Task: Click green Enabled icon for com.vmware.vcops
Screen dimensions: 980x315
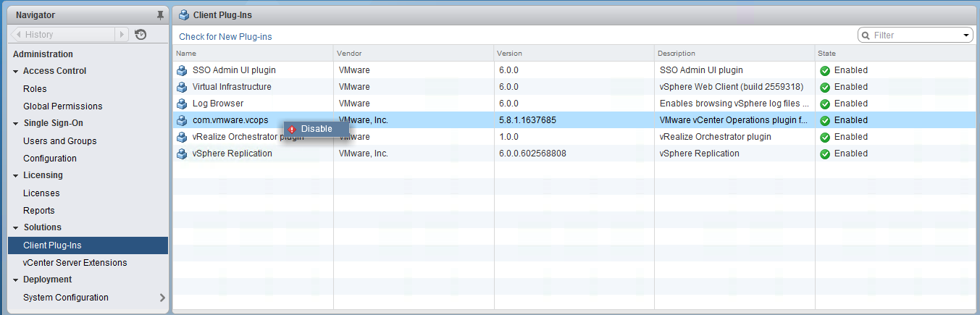Action: point(825,121)
